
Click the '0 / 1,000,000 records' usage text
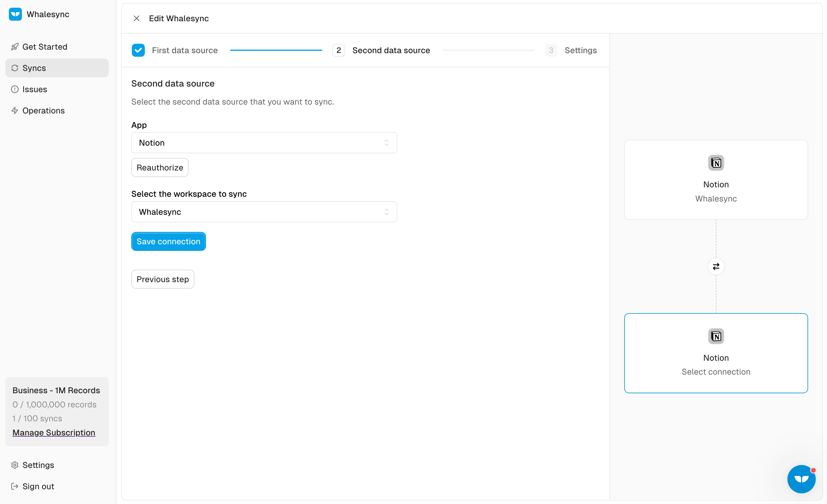coord(54,404)
